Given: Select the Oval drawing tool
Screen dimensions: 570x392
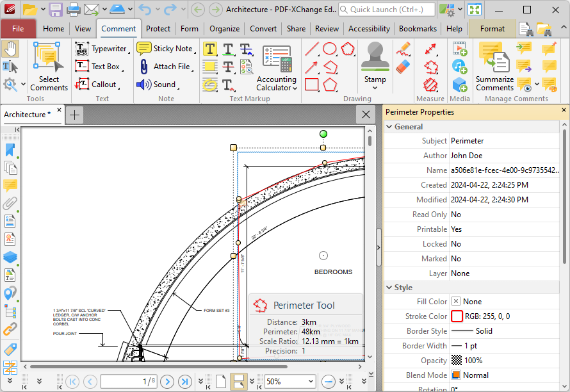Looking at the screenshot, I should coord(330,49).
